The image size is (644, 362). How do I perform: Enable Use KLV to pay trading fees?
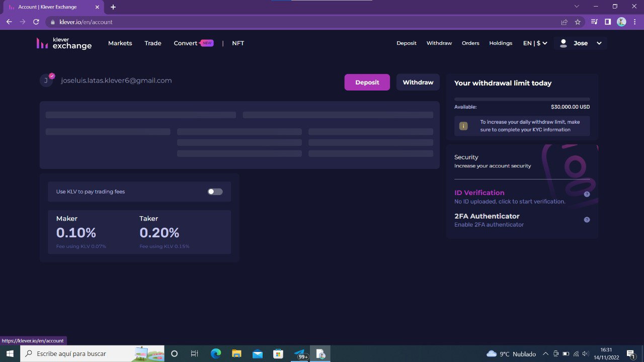(215, 192)
